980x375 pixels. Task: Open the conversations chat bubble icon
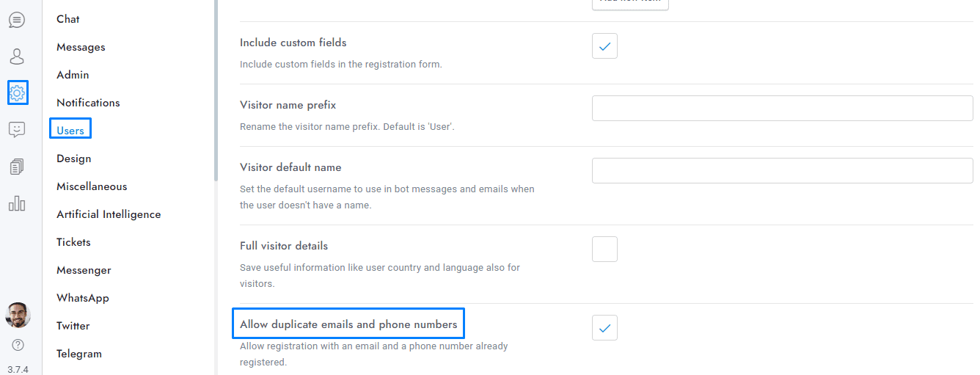(17, 20)
